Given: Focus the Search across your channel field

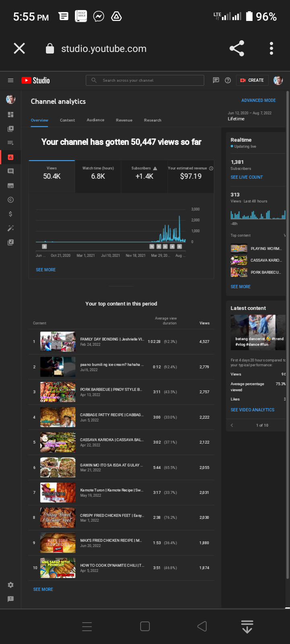Looking at the screenshot, I should pos(145,80).
